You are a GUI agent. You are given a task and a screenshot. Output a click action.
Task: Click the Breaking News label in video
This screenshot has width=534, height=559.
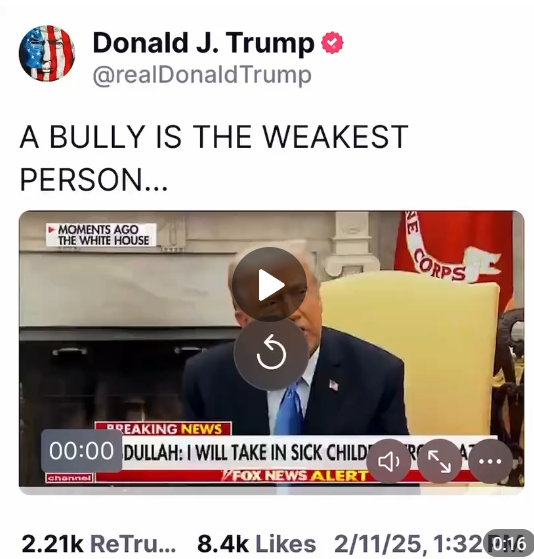tap(163, 428)
